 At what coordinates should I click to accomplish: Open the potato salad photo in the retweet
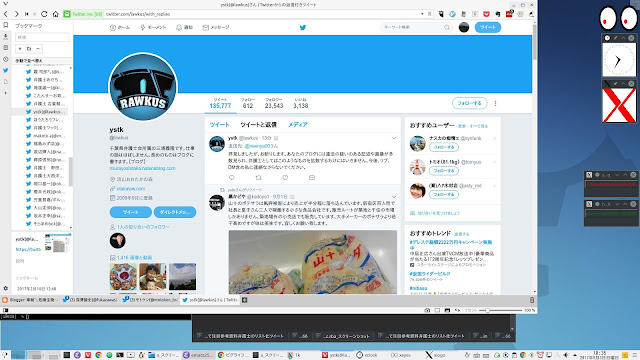click(313, 262)
